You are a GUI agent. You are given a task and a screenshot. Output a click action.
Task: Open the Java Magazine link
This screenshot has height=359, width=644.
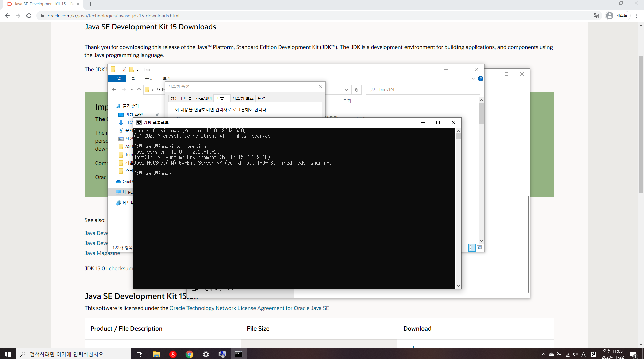click(102, 253)
